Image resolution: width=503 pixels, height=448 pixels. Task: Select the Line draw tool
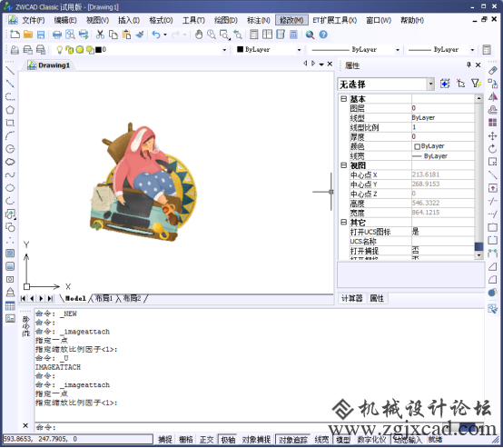coord(10,70)
